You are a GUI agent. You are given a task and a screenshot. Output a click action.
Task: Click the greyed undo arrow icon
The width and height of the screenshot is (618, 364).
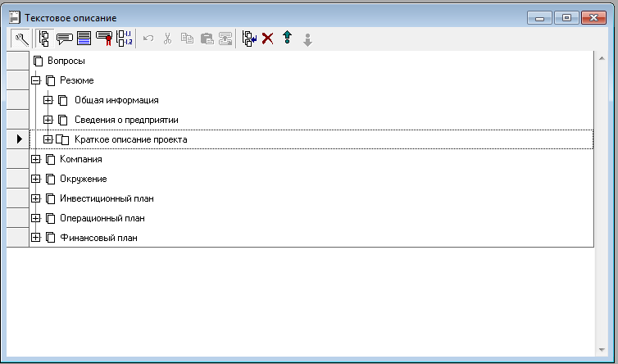[148, 39]
